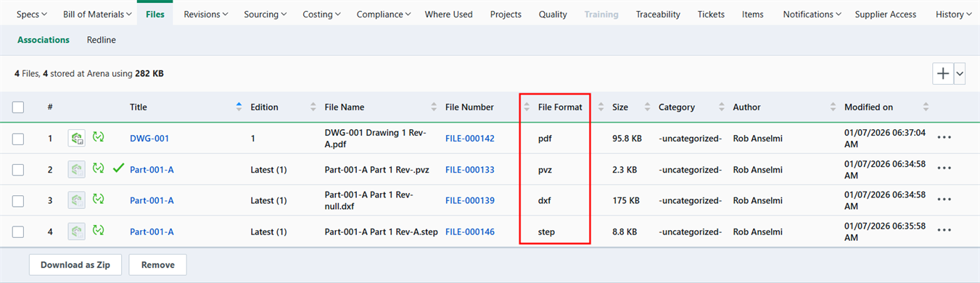Go to the Tickets tab
The image size is (980, 283).
[x=711, y=14]
